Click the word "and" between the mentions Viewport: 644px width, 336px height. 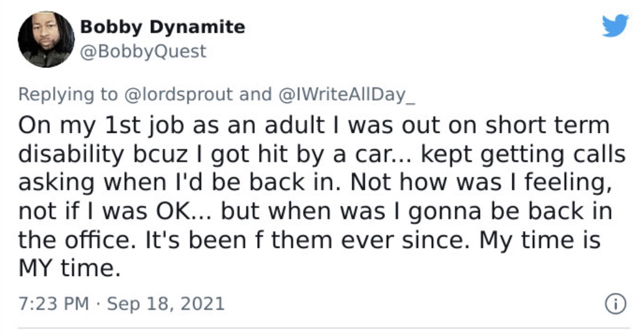(255, 94)
